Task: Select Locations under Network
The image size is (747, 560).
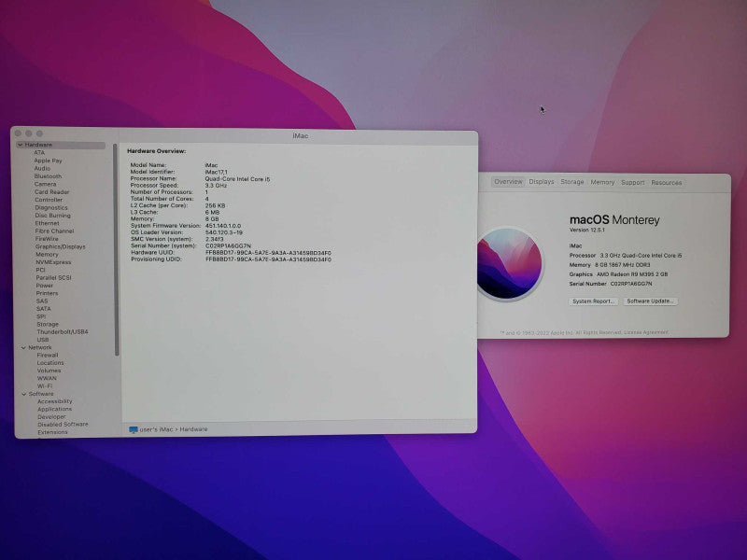Action: click(50, 363)
